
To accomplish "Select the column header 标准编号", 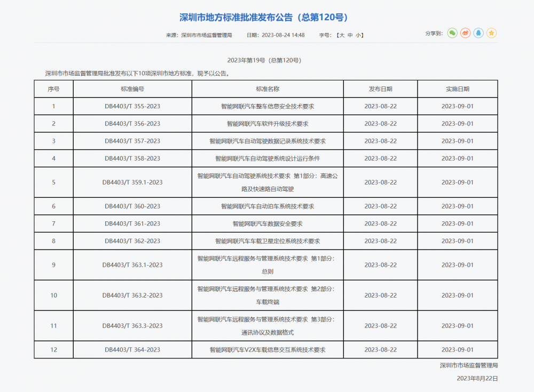I will point(132,89).
